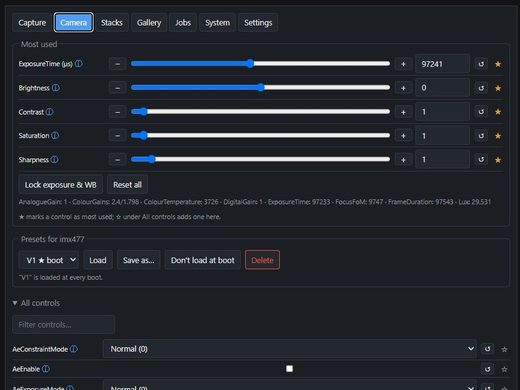Decrease Brightness with minus button
Image resolution: width=520 pixels, height=390 pixels.
(x=117, y=88)
